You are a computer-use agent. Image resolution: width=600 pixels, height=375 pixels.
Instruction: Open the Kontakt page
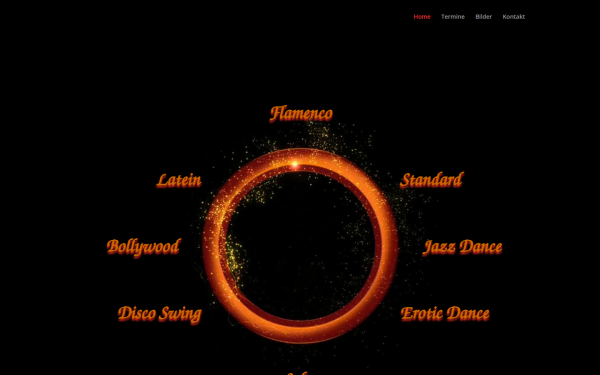(514, 16)
